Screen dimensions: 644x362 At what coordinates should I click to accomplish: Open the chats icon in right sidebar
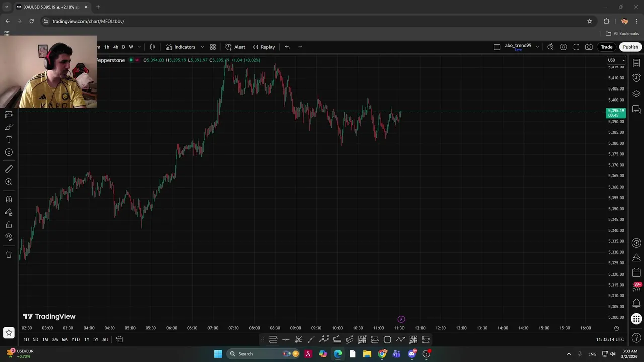click(636, 109)
